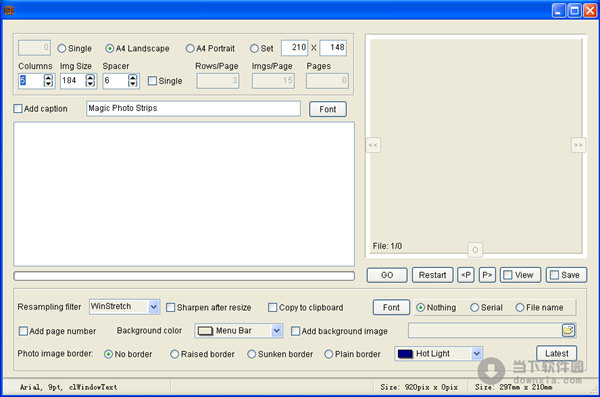Screen dimensions: 600x397
Task: Click the GO button
Action: (387, 275)
